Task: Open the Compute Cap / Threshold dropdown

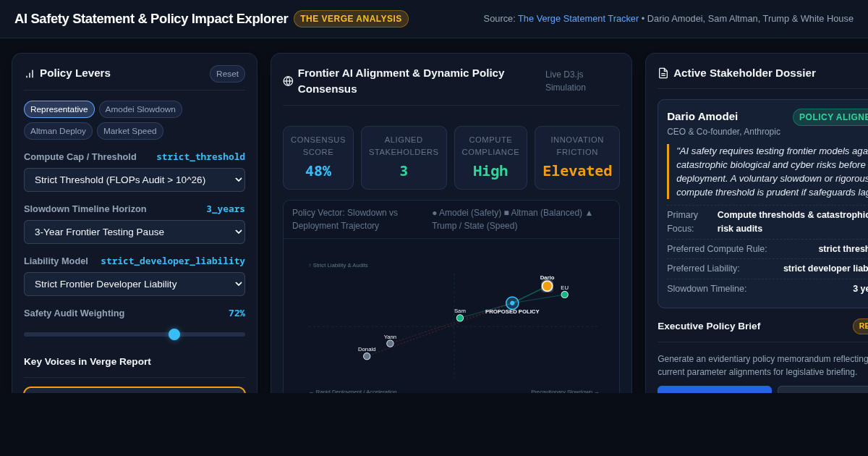Action: (135, 180)
